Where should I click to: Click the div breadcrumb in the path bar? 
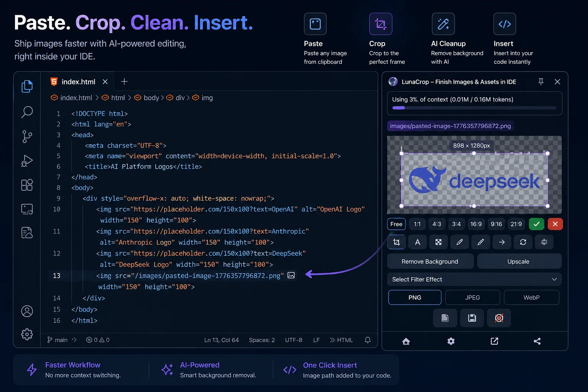click(180, 98)
